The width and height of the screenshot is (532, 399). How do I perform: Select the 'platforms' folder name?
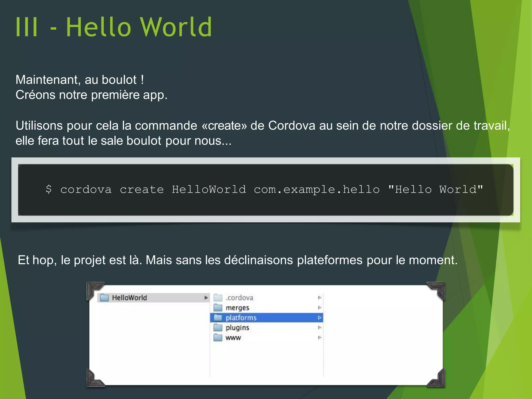point(241,318)
